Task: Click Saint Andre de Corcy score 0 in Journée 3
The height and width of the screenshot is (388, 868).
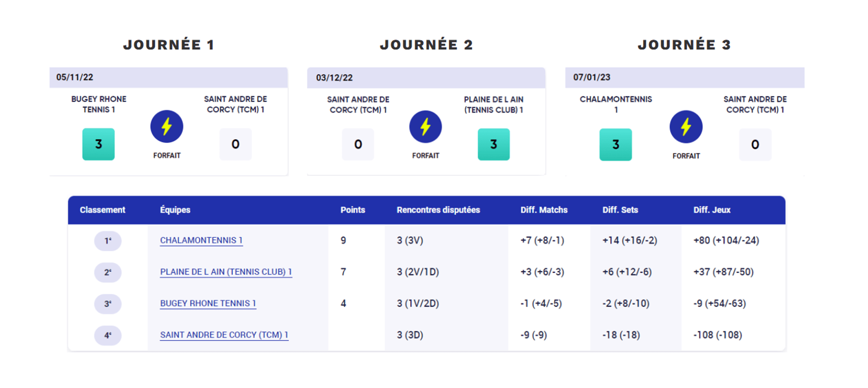Action: (x=755, y=144)
